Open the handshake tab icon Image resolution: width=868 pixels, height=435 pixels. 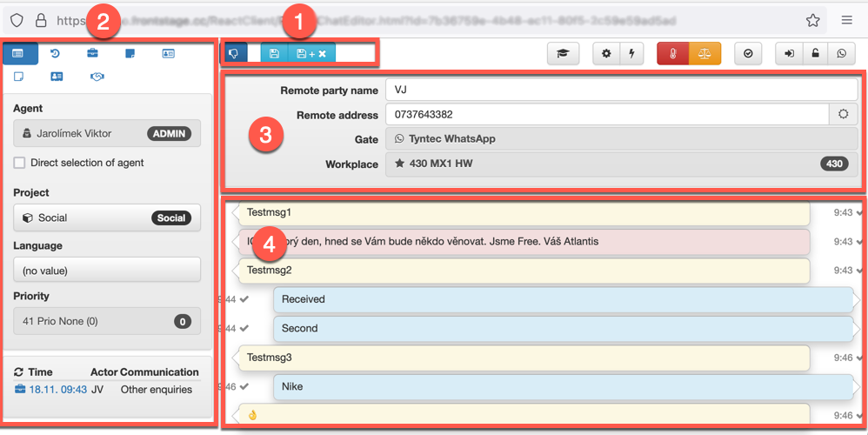tap(97, 77)
